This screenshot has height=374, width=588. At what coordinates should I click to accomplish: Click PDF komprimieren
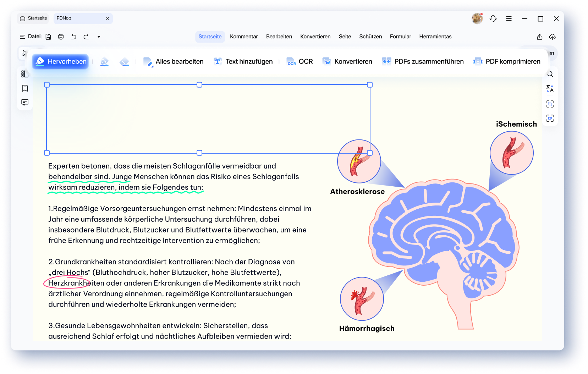[507, 61]
